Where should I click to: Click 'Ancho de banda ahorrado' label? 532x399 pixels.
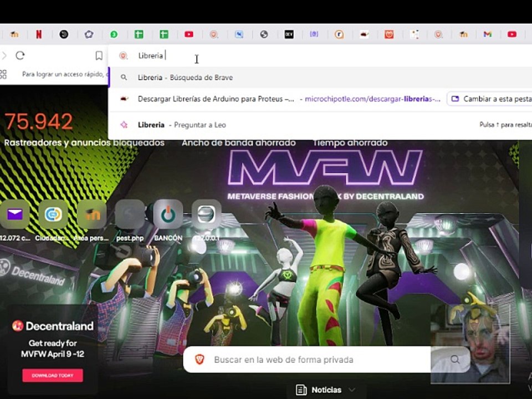pos(238,143)
